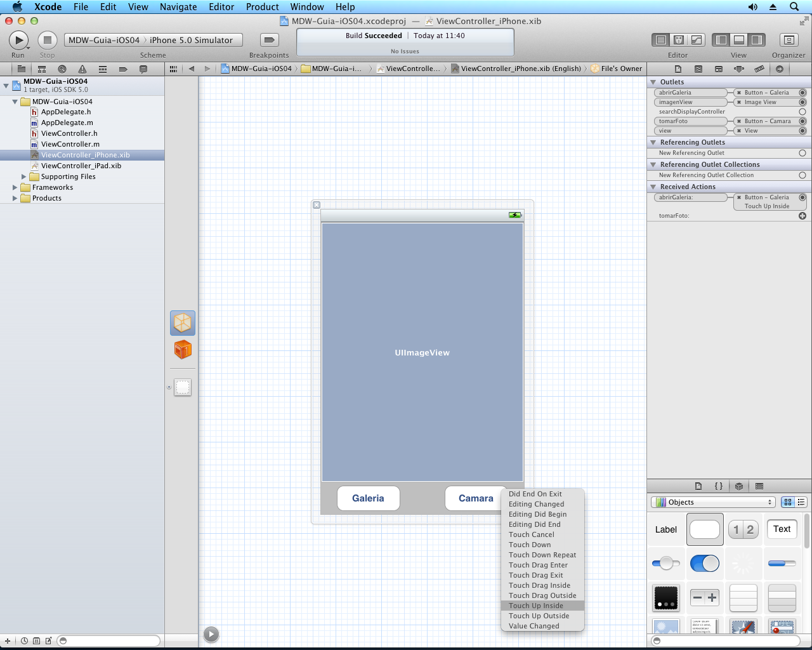Show the Size inspector ruler icon
Viewport: 812px width, 650px height.
[x=759, y=69]
